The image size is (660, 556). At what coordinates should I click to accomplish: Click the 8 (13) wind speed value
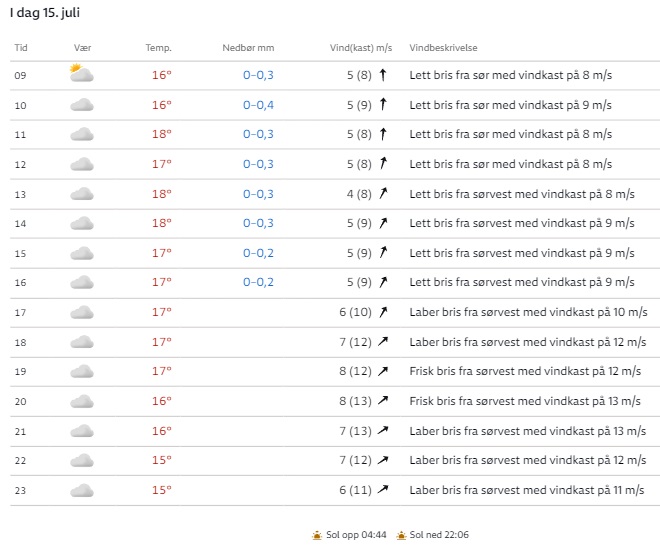tap(355, 401)
